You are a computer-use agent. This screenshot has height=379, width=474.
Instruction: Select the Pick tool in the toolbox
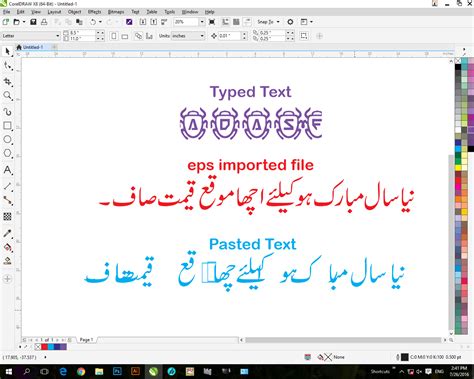pyautogui.click(x=7, y=52)
